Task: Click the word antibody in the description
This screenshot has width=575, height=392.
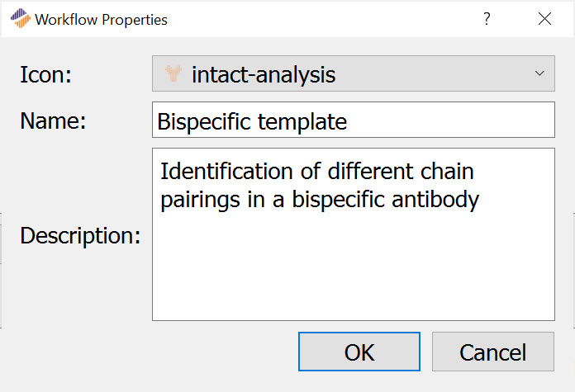Action: coord(435,200)
